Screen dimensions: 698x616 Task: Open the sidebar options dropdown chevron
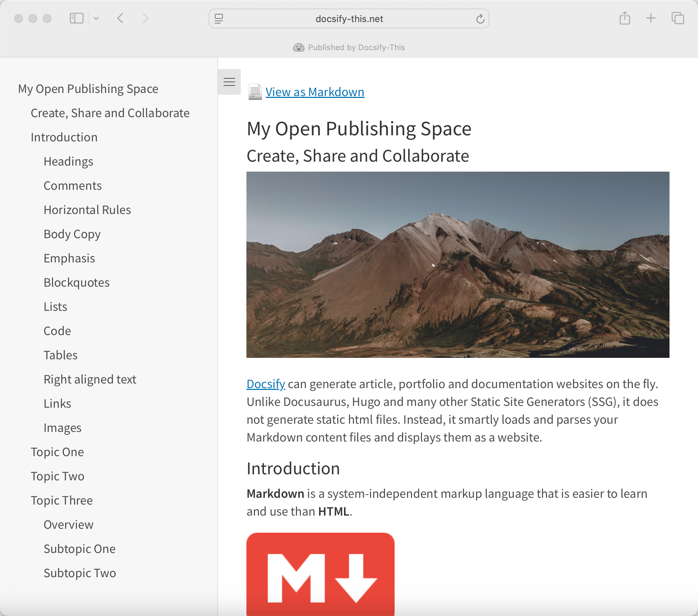[96, 18]
